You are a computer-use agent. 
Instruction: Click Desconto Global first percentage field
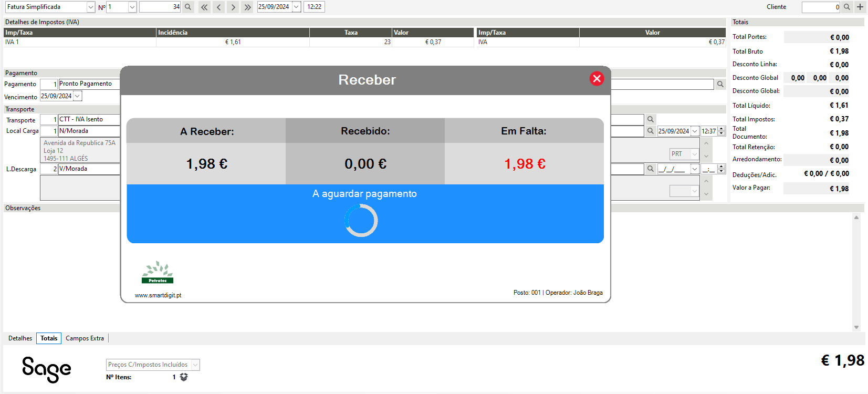tap(795, 78)
